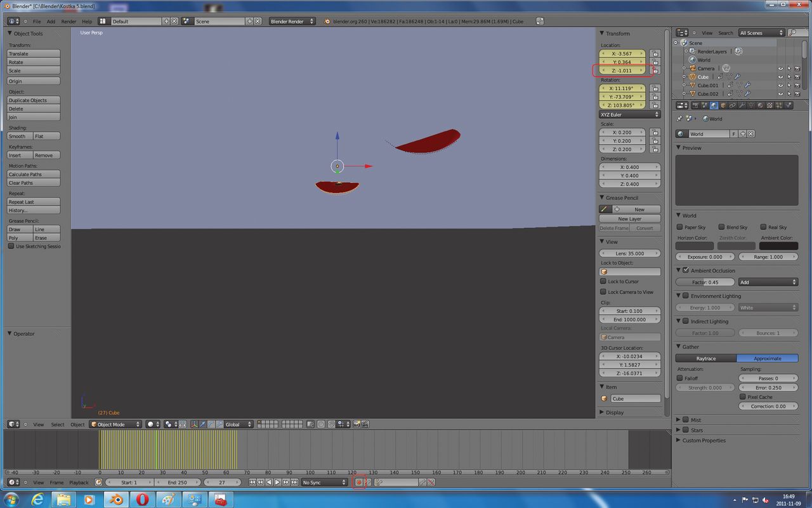The height and width of the screenshot is (508, 812).
Task: Select the Approximate gather method
Action: (x=768, y=358)
